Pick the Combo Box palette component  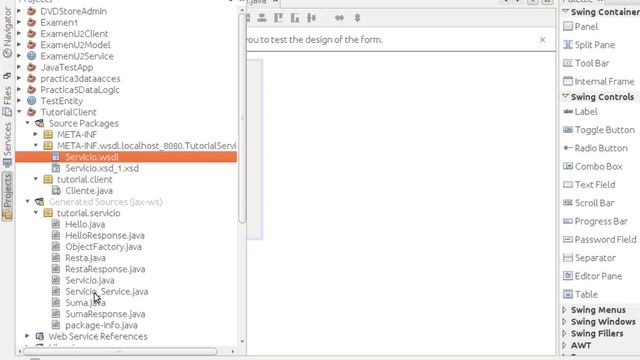click(x=592, y=167)
